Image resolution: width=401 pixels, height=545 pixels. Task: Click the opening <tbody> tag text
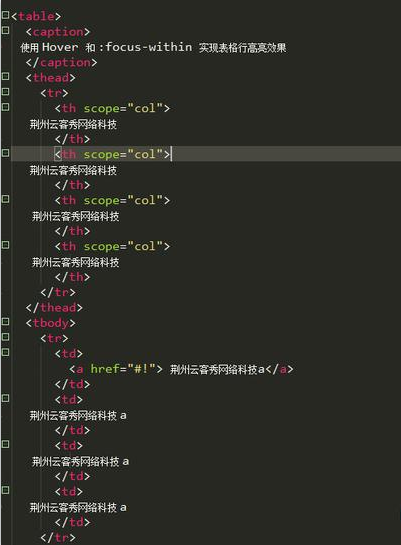(50, 323)
